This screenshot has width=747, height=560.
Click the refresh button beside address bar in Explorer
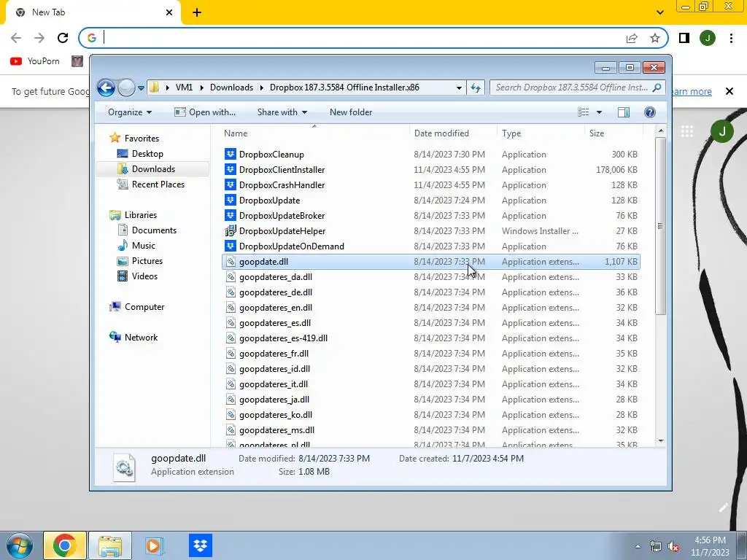click(476, 87)
